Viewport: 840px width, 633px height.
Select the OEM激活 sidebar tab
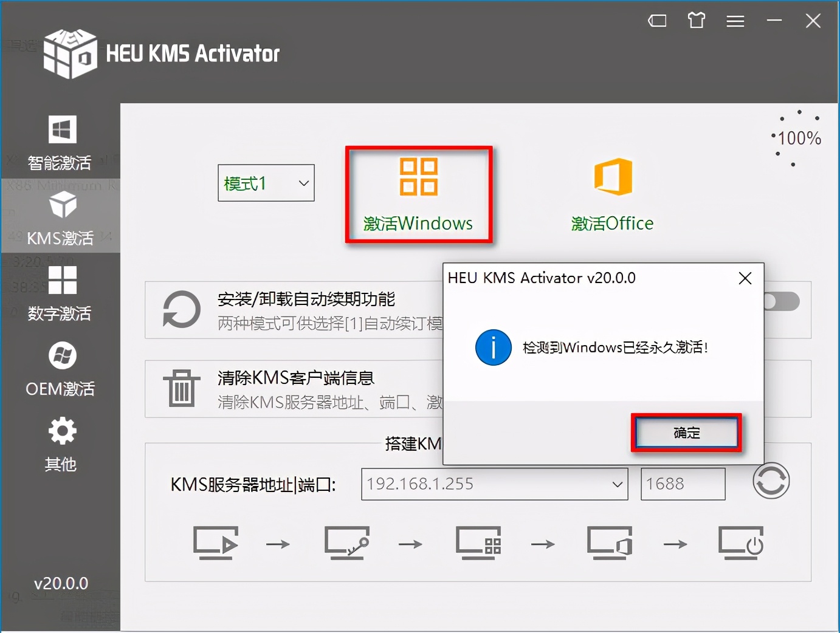[x=60, y=369]
